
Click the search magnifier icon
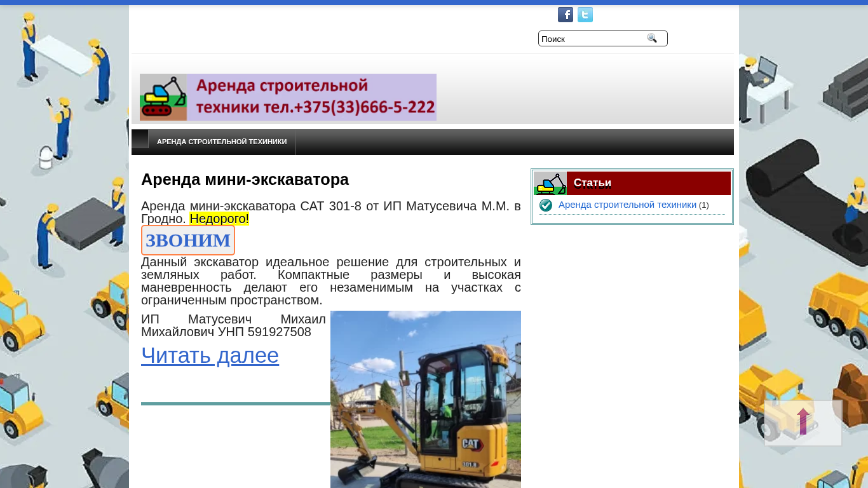(x=652, y=38)
